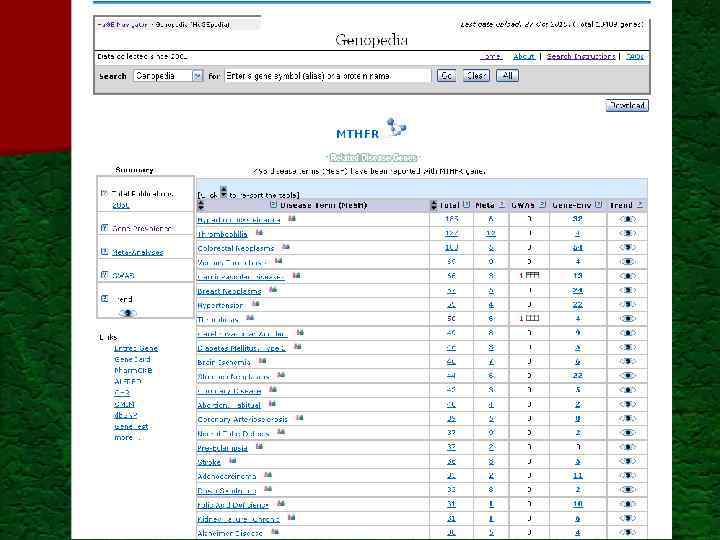Viewport: 720px width, 540px height.
Task: Click the HuGE Navigator breadcrumb
Action: (x=122, y=24)
